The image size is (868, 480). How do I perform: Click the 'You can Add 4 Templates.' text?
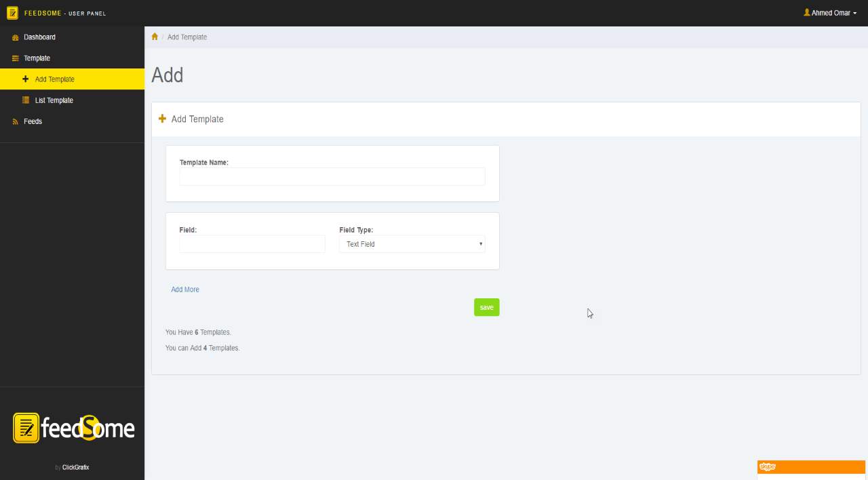203,348
